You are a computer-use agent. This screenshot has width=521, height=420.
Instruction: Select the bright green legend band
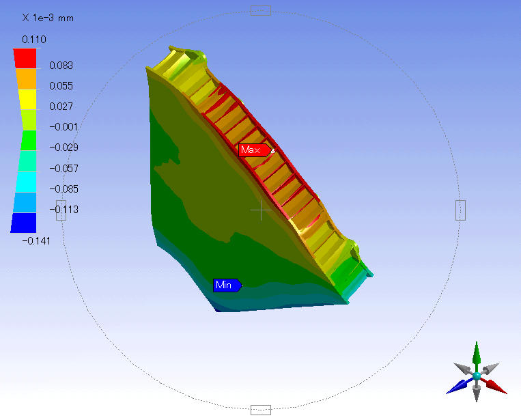pos(29,140)
